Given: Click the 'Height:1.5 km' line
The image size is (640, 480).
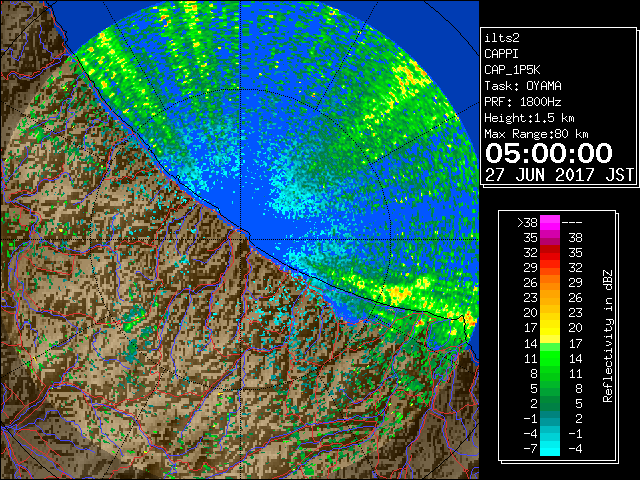Looking at the screenshot, I should coord(529,118).
